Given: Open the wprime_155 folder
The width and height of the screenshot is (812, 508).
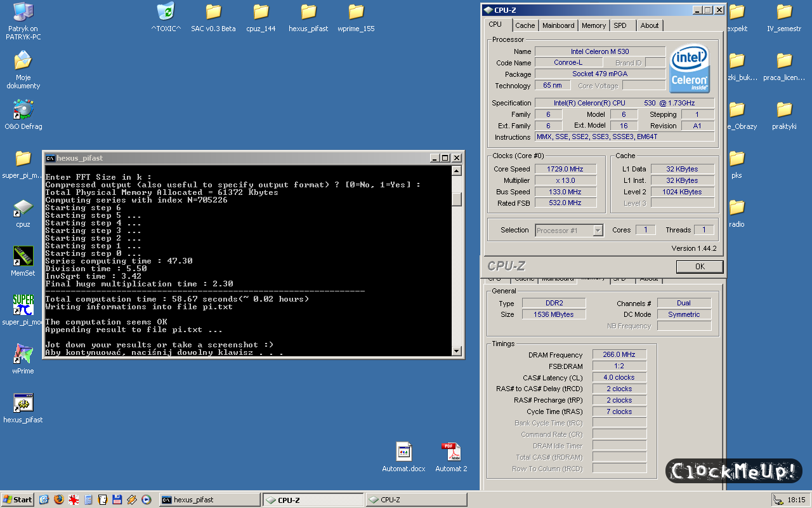Looking at the screenshot, I should (x=356, y=18).
